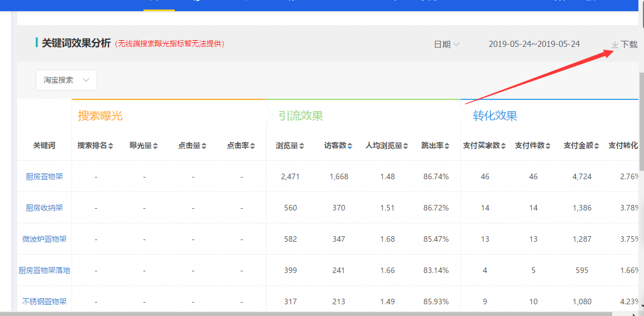Select the 厨房收纳架 keyword
This screenshot has height=316, width=644.
pos(44,208)
